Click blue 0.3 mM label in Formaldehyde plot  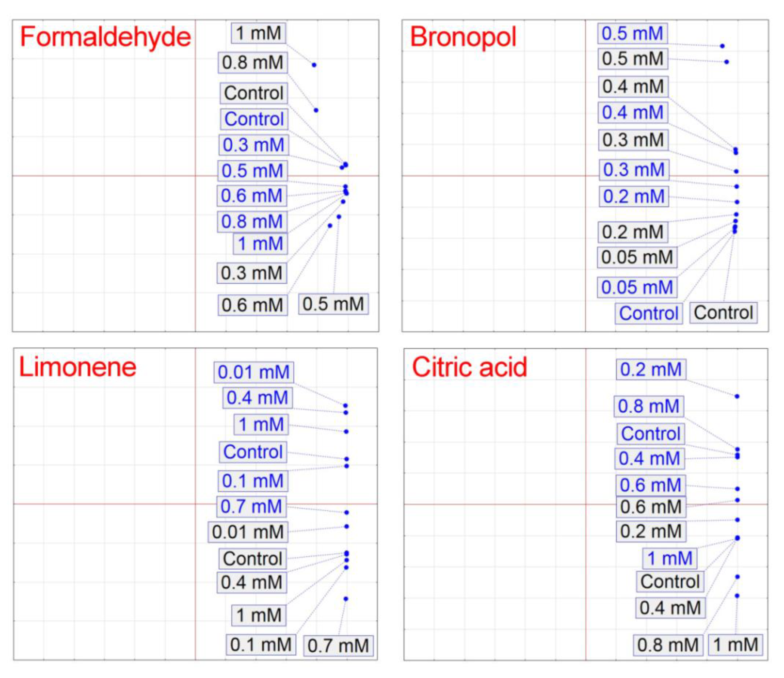(x=253, y=145)
